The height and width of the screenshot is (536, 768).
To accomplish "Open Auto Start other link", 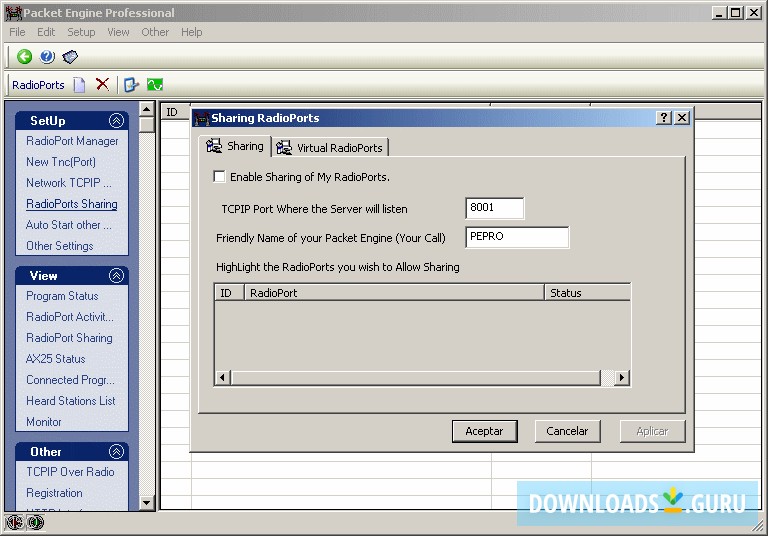I will (x=69, y=225).
